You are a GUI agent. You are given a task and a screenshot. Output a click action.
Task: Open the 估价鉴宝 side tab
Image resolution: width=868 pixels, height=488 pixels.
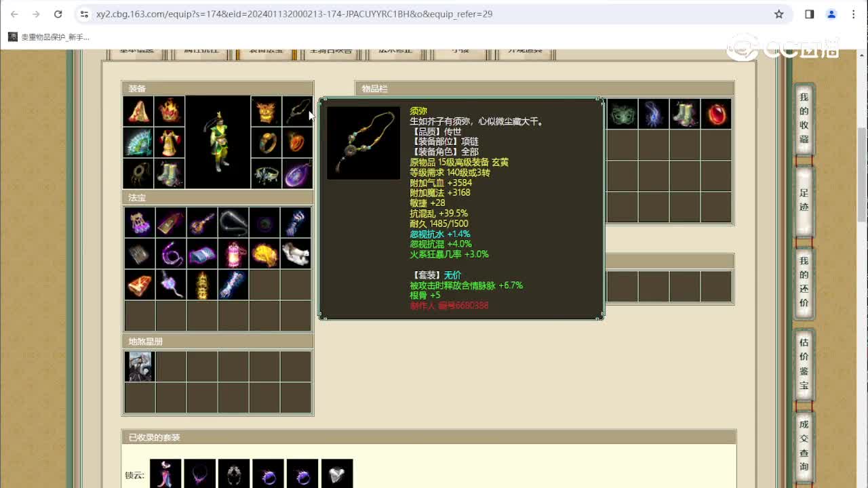point(804,364)
